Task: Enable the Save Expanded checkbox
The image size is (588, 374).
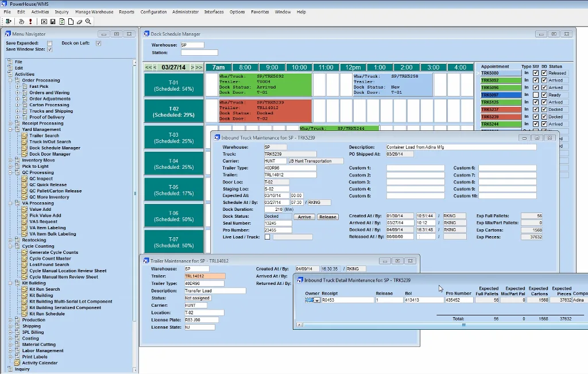Action: [49, 43]
